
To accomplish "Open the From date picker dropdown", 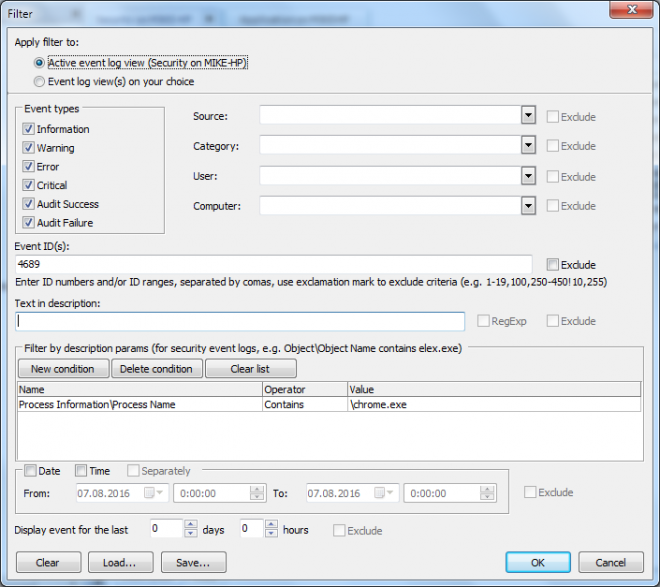I will [154, 493].
